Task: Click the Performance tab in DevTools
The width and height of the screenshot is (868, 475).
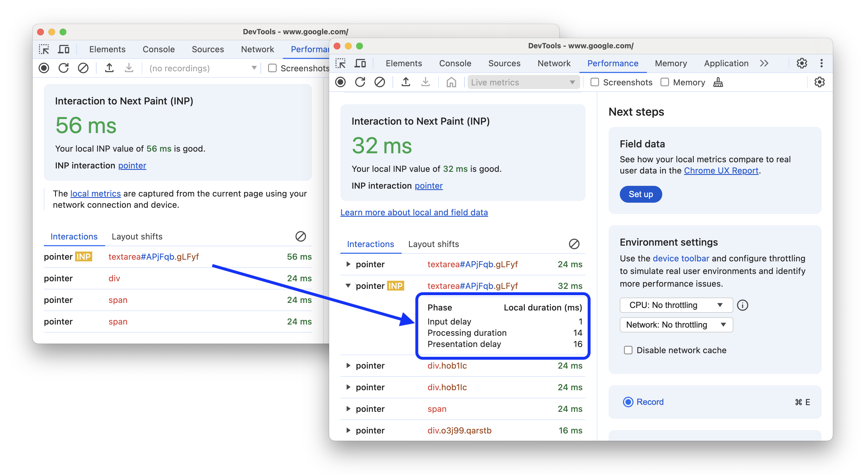Action: pos(612,63)
